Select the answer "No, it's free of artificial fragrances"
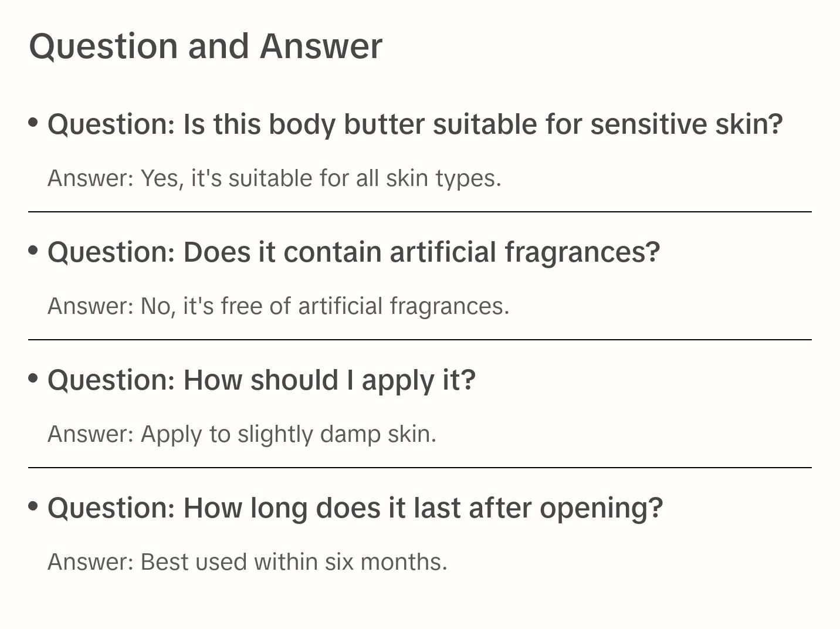This screenshot has width=840, height=629. coord(278,306)
